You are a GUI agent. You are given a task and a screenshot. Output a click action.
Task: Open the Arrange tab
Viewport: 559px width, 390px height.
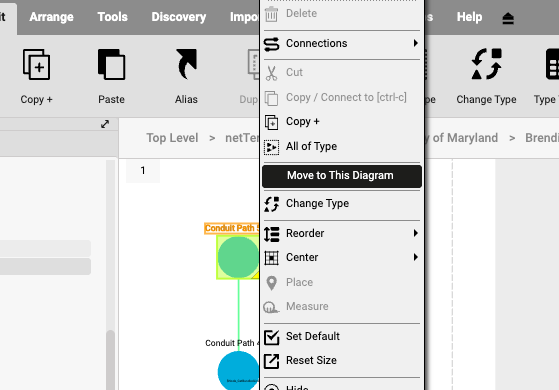pos(51,17)
